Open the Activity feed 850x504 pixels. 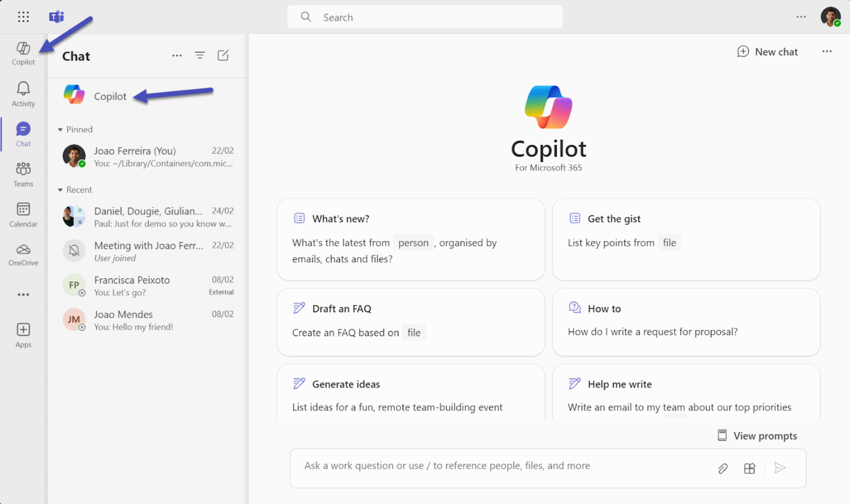click(23, 93)
